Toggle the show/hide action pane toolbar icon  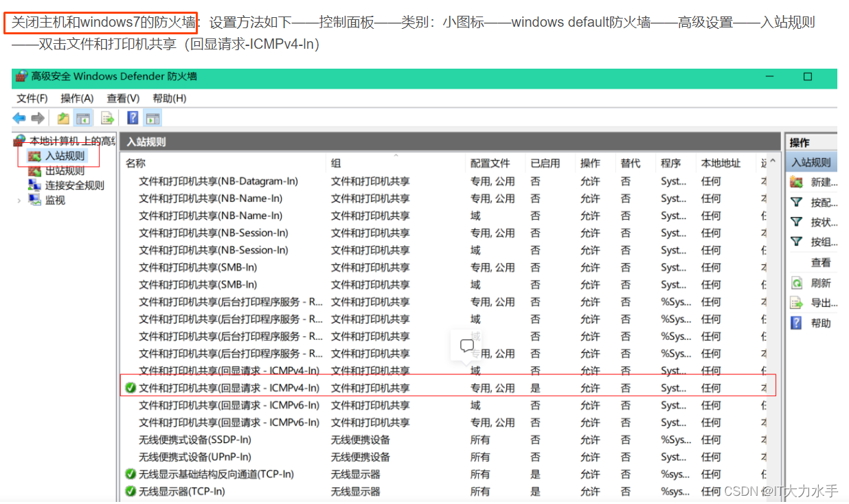(x=152, y=118)
